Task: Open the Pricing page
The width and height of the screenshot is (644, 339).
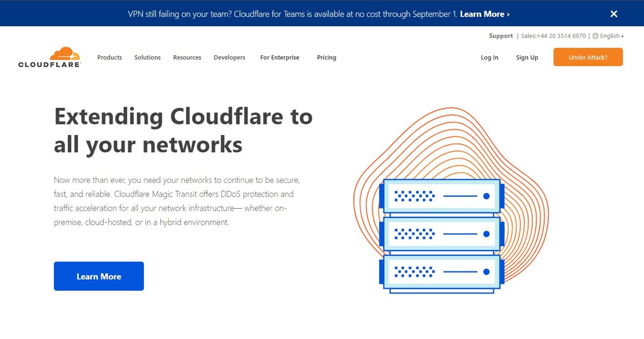Action: pyautogui.click(x=326, y=57)
